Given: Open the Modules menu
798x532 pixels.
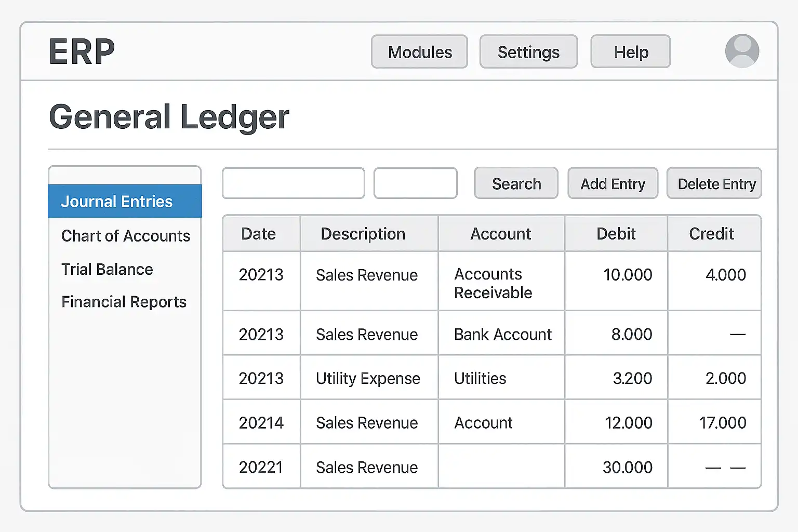Looking at the screenshot, I should (419, 52).
